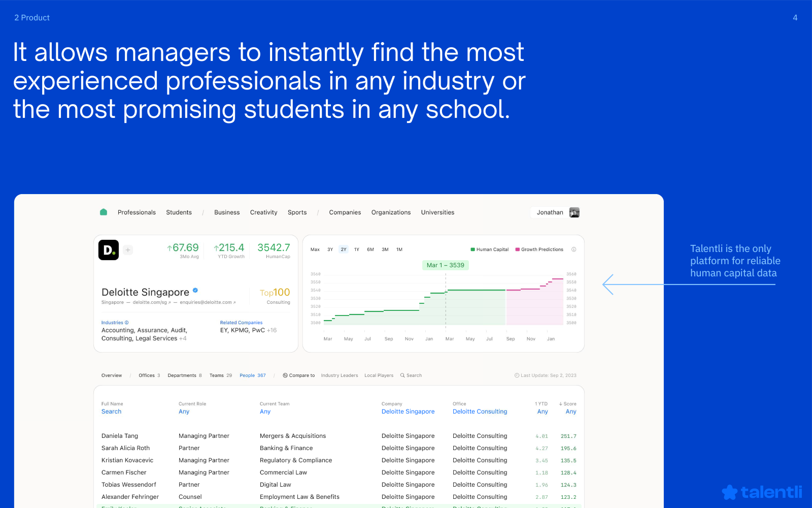Click the Deloitte D. company logo
Screen dimensions: 812x508
pyautogui.click(x=109, y=250)
